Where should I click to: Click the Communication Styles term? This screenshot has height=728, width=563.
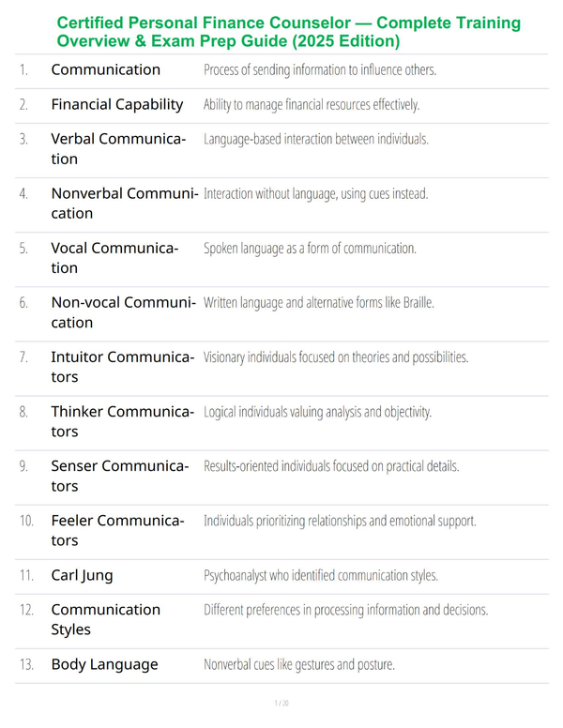(x=105, y=619)
